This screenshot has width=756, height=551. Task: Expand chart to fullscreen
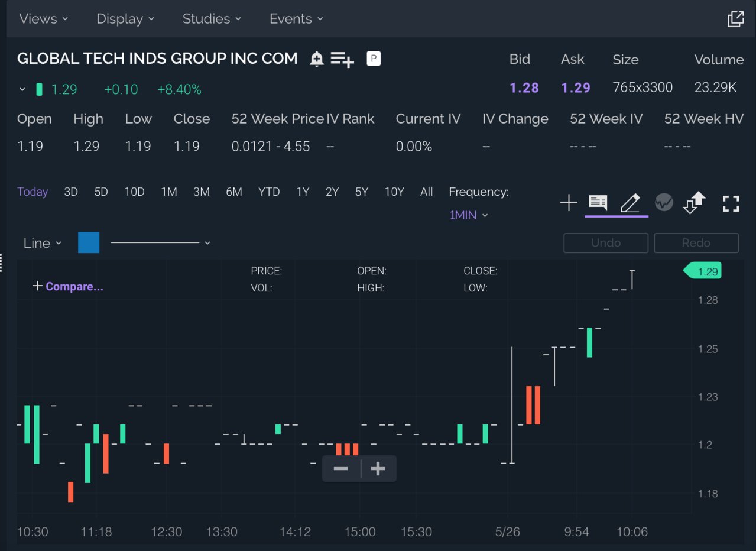tap(731, 204)
